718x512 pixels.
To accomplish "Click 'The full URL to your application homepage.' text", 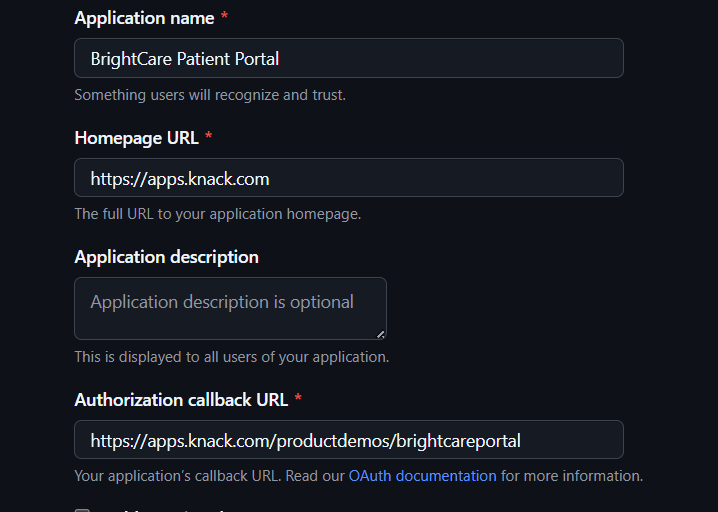I will 218,214.
